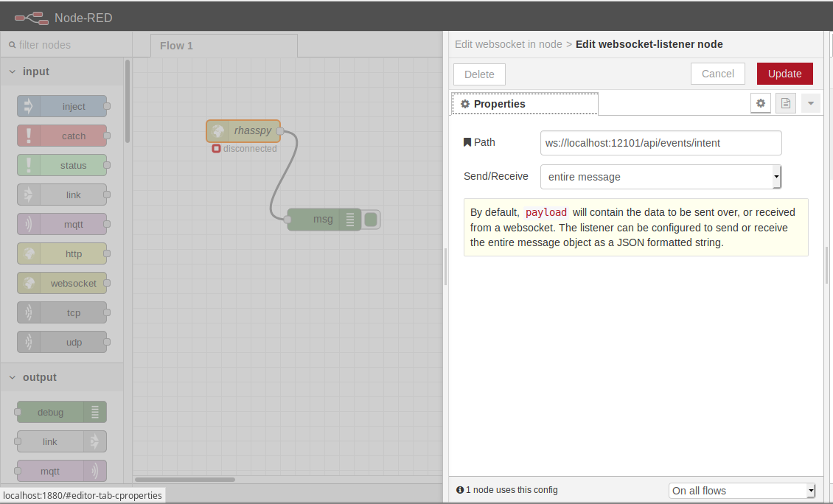Select the websocket node in the palette

62,283
